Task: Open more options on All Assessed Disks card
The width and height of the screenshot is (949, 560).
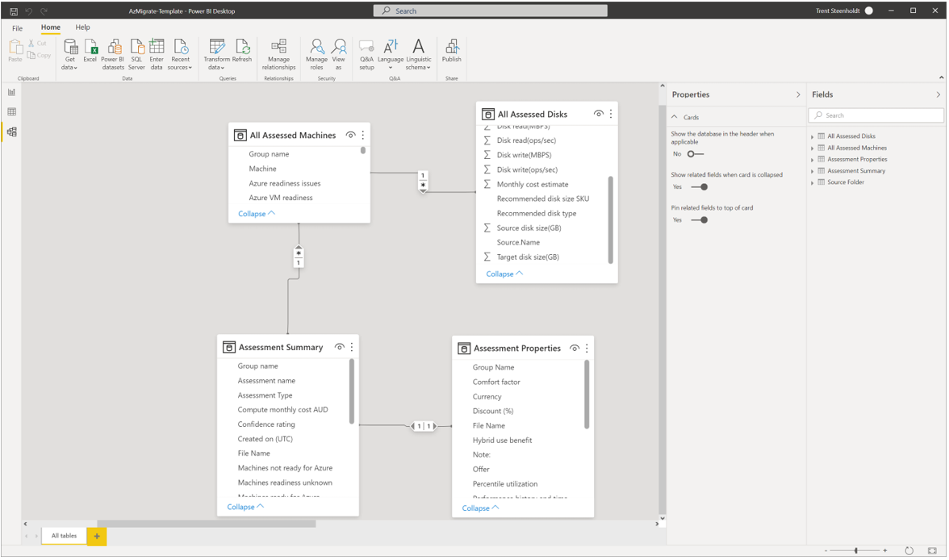Action: [611, 114]
